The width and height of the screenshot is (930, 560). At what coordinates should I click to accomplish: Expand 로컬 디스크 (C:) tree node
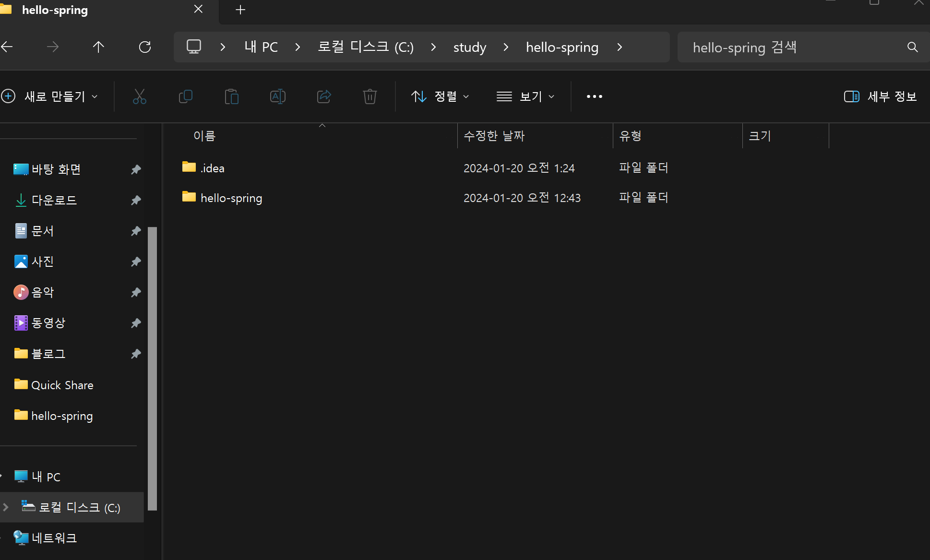(6, 507)
